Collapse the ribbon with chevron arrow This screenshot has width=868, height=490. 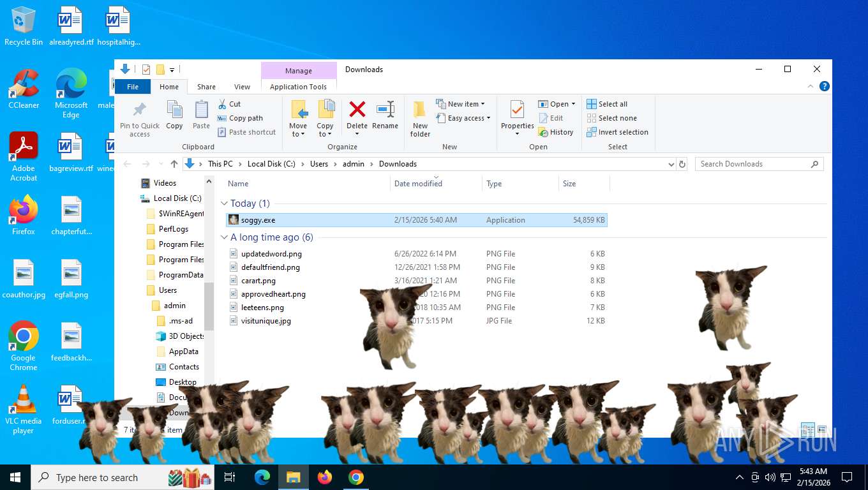811,87
